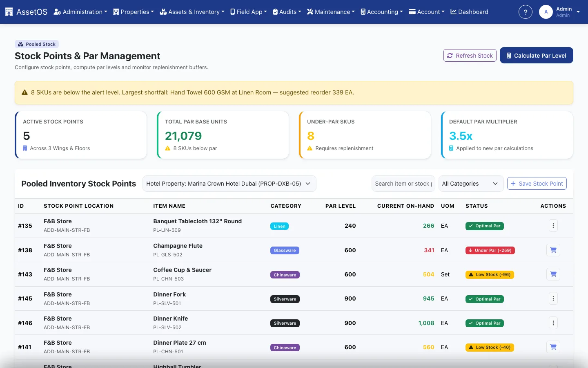Viewport: 588px width, 368px height.
Task: Click the warning triangle in the alert banner
Action: (x=24, y=92)
